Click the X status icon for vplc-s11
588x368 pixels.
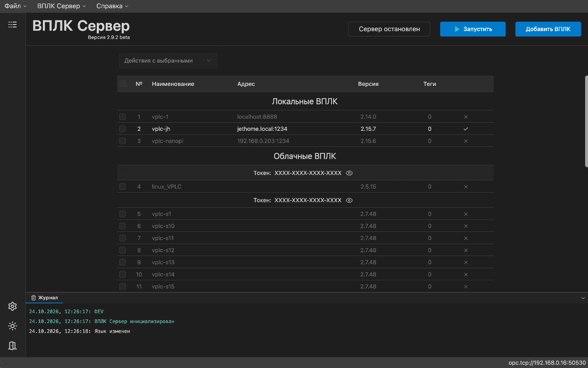click(466, 238)
